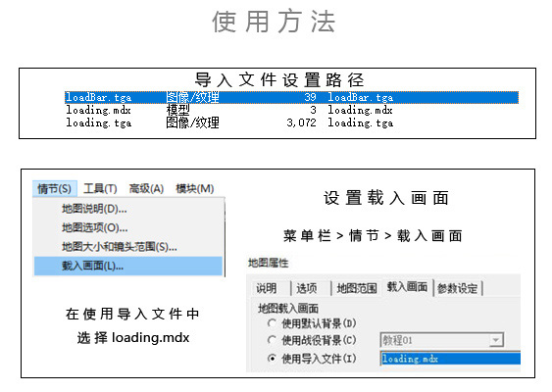Screen dimensions: 552x392
Task: Select 使用导入文件(I) radio button
Action: tap(272, 359)
